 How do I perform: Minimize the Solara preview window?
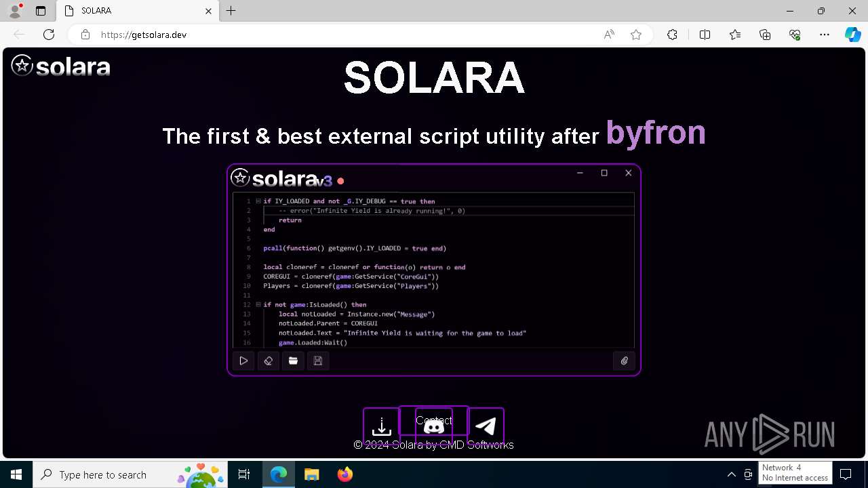point(580,173)
